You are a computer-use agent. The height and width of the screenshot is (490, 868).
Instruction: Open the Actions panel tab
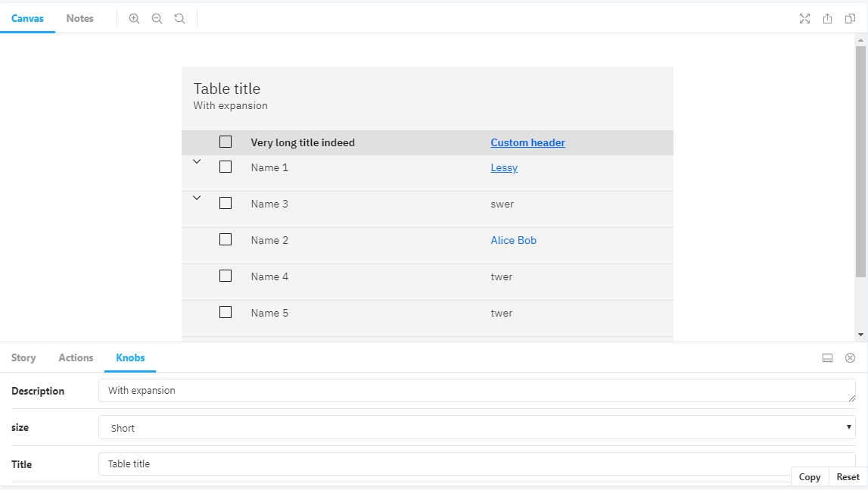click(75, 357)
